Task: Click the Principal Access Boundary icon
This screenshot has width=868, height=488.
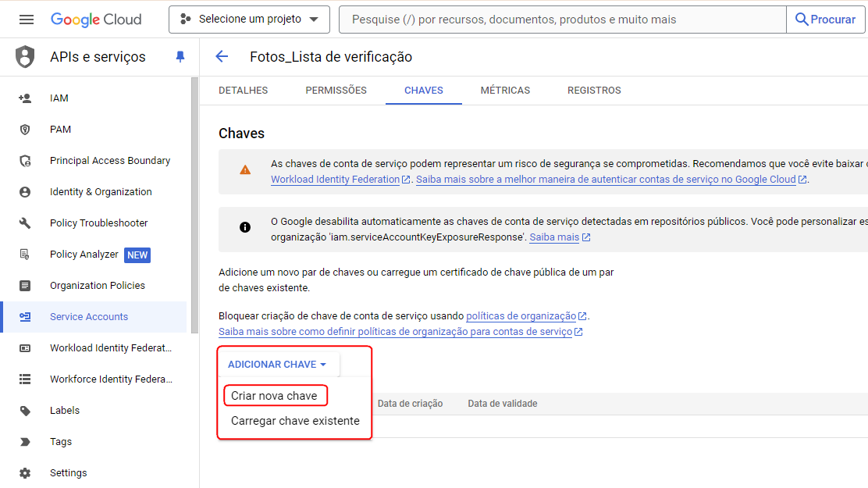Action: (x=25, y=161)
